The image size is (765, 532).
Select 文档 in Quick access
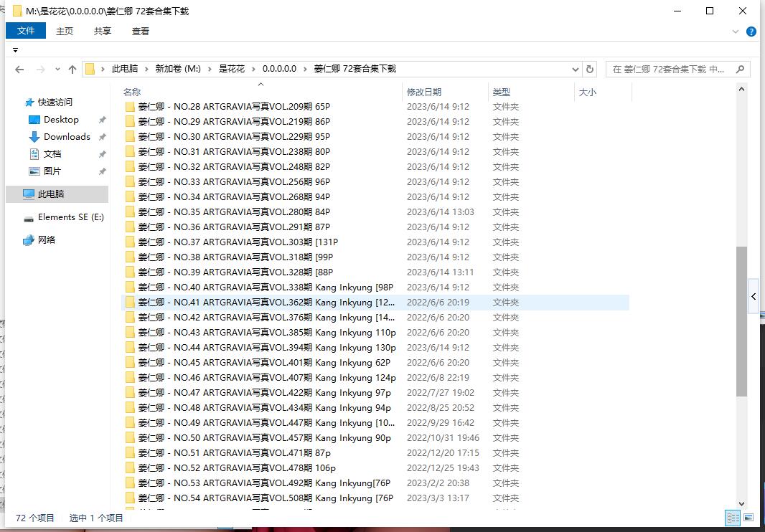[52, 154]
